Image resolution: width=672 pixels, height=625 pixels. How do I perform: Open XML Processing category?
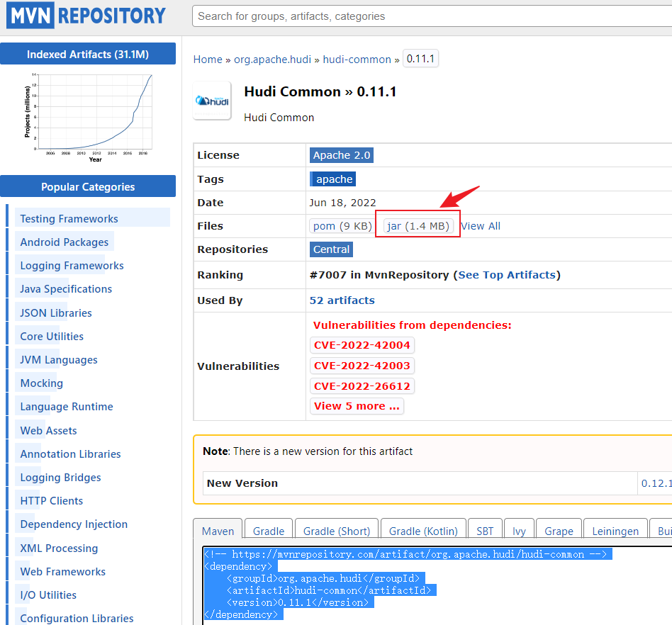pos(59,548)
